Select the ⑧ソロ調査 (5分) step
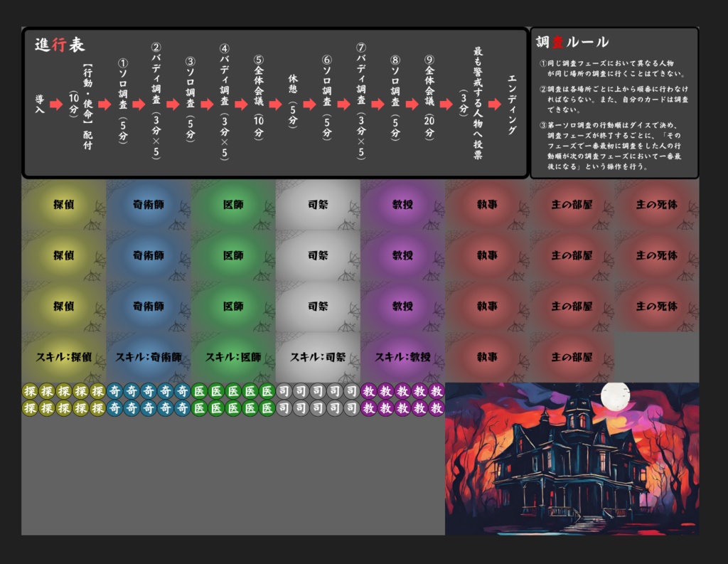 click(395, 97)
